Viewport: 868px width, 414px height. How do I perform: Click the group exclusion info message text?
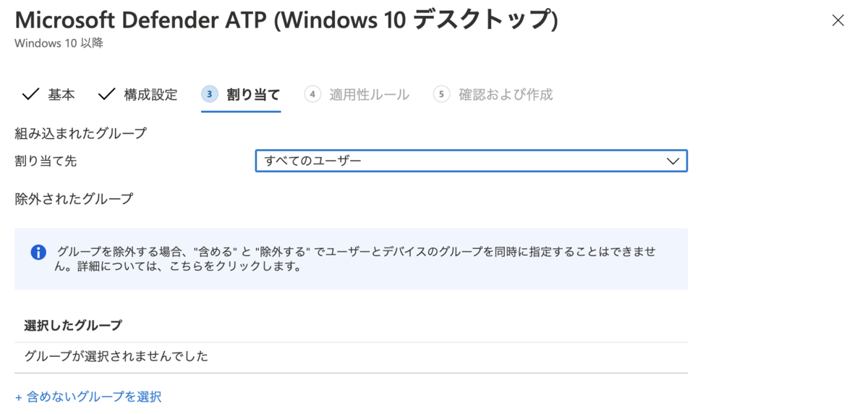click(357, 259)
